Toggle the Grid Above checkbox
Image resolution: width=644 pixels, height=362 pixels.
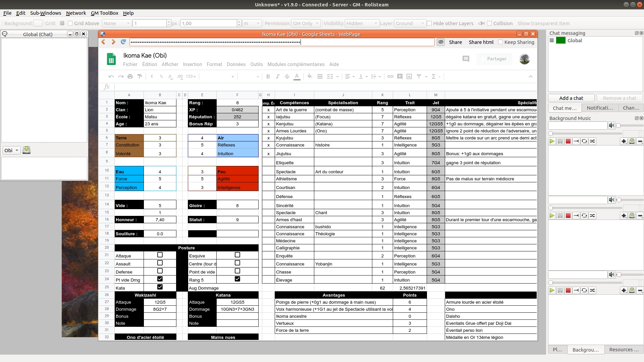click(x=70, y=23)
